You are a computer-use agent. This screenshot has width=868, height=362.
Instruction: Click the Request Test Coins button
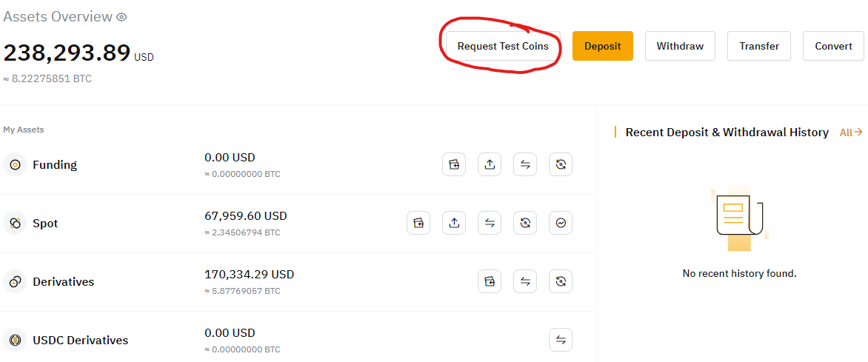(503, 46)
